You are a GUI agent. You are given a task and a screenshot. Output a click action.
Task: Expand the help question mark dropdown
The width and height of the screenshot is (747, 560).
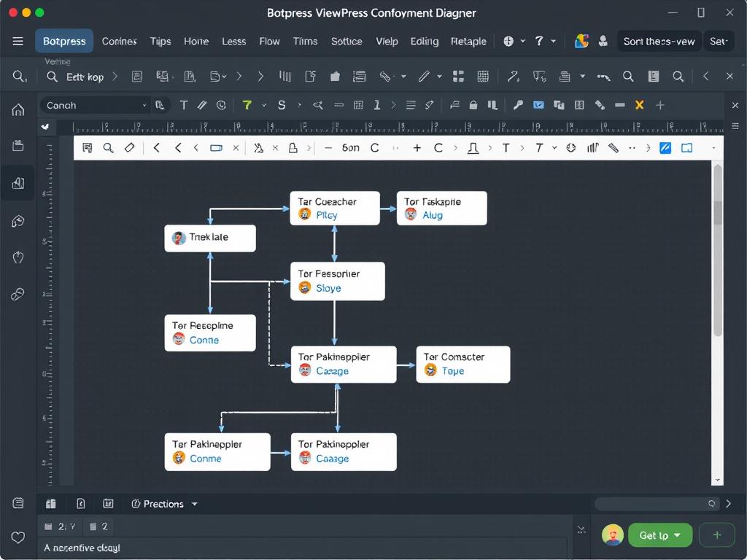(553, 42)
